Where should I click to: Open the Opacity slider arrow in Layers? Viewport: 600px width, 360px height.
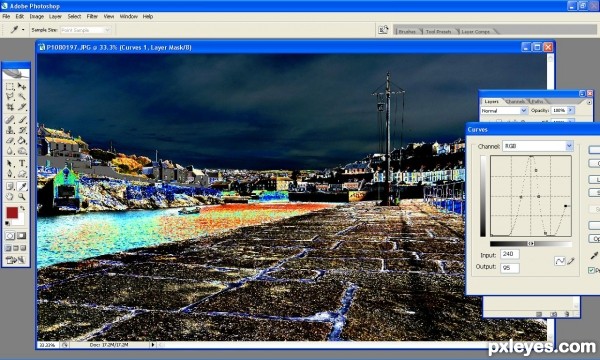pos(570,110)
